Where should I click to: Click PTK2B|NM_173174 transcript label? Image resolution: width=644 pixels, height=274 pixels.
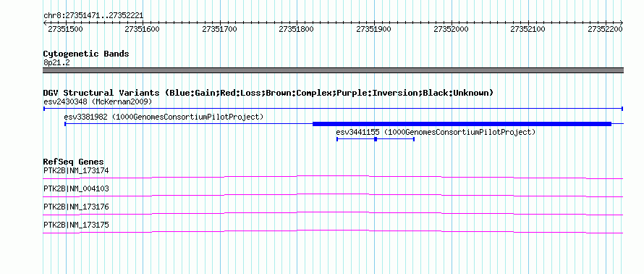click(x=76, y=170)
